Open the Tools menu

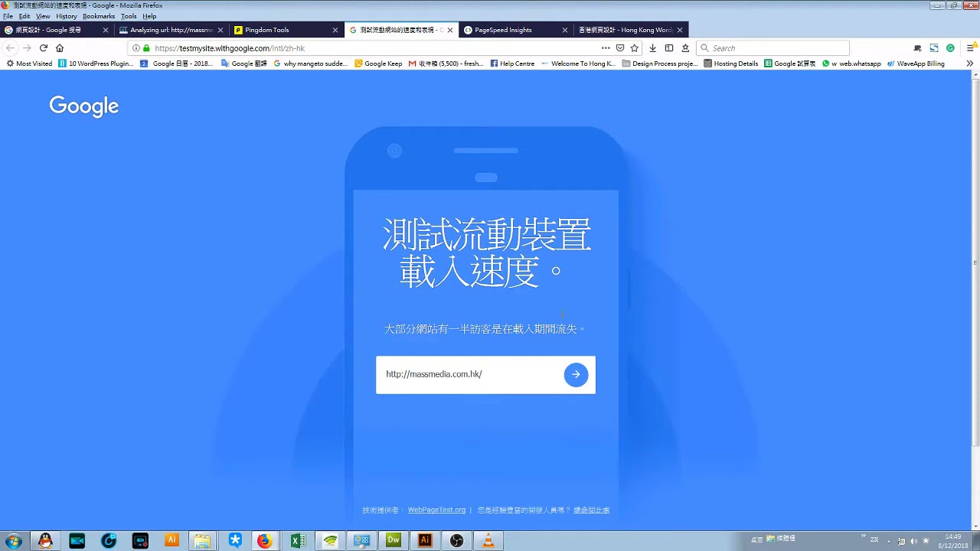coord(129,16)
